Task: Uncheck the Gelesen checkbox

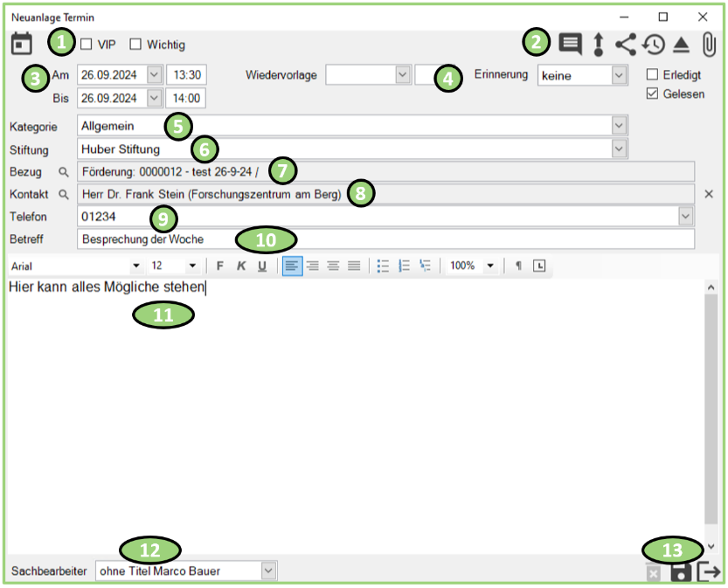Action: pos(652,94)
